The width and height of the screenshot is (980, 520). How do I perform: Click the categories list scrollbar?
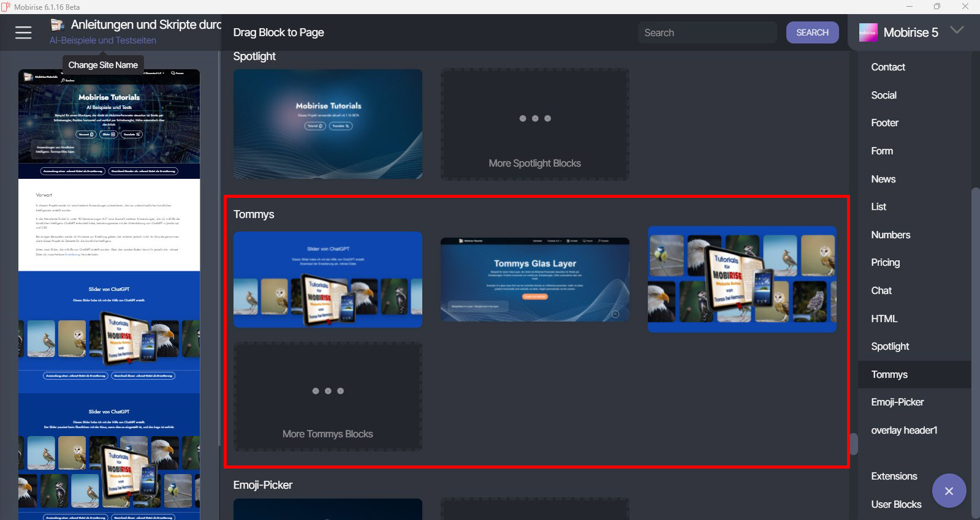tap(975, 352)
